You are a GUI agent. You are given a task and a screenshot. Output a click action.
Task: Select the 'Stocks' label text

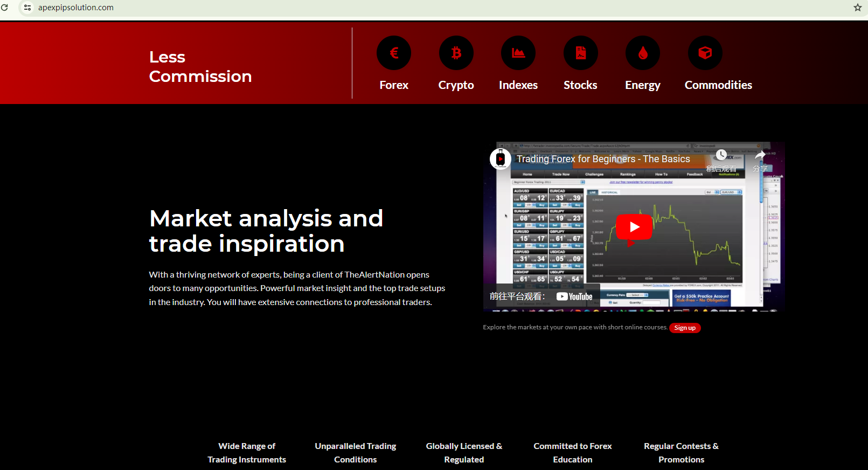[x=580, y=85]
